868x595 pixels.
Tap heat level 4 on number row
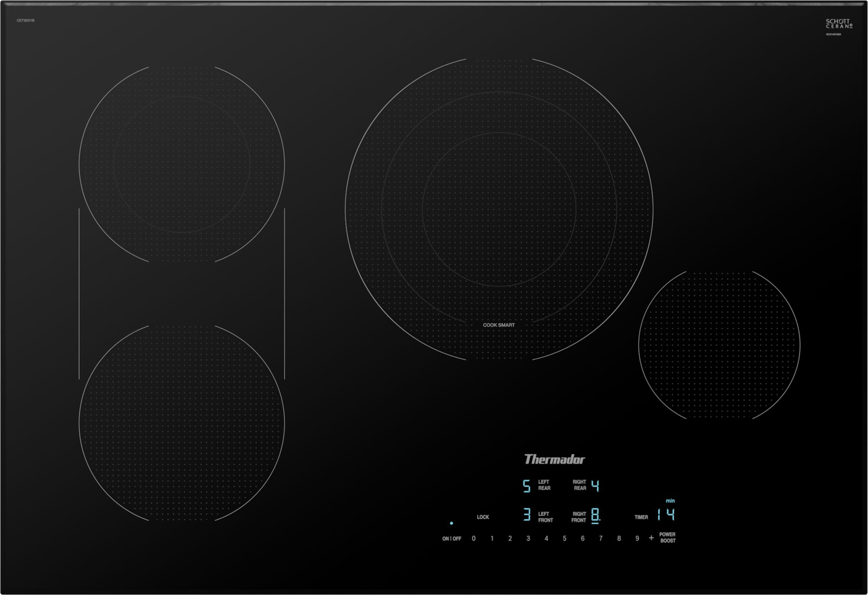[x=546, y=539]
